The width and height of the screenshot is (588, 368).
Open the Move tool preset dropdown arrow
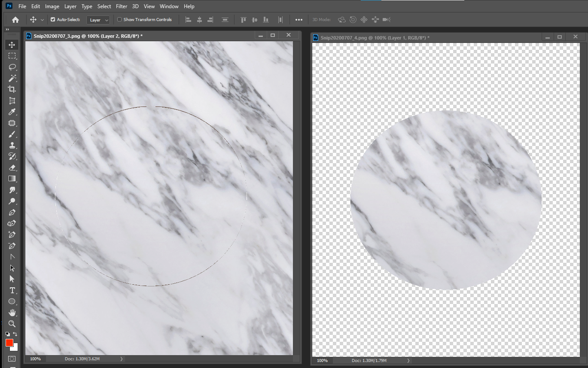(42, 19)
